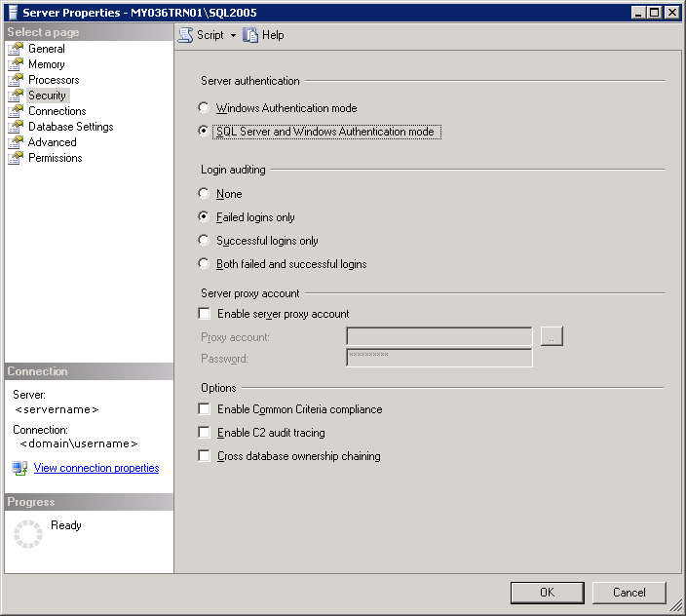Enable Common Criteria compliance
Image resolution: width=686 pixels, height=616 pixels.
pyautogui.click(x=204, y=408)
